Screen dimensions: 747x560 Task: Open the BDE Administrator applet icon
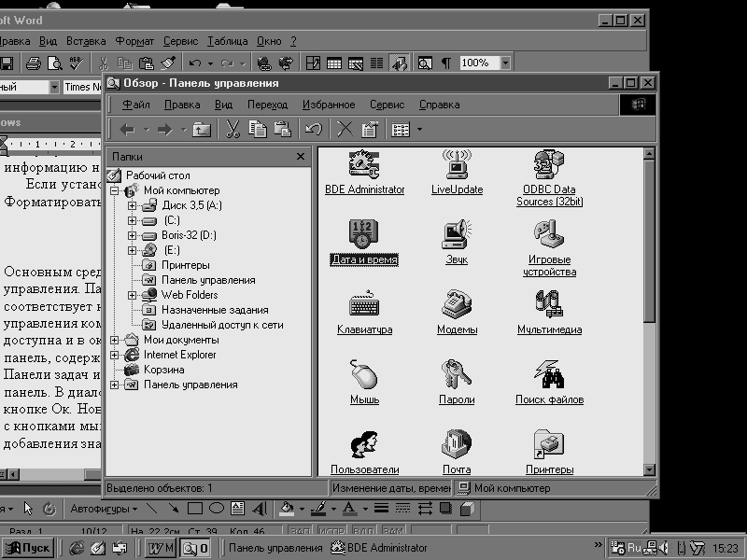coord(364,165)
